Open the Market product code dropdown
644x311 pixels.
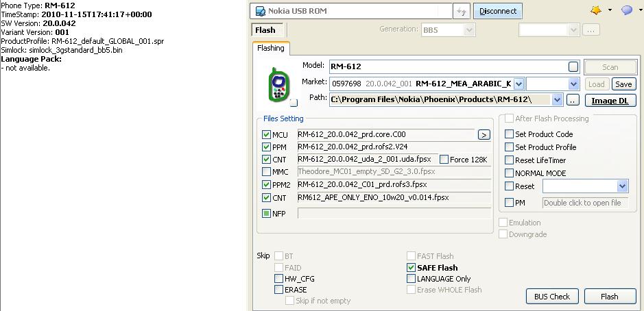(x=518, y=84)
